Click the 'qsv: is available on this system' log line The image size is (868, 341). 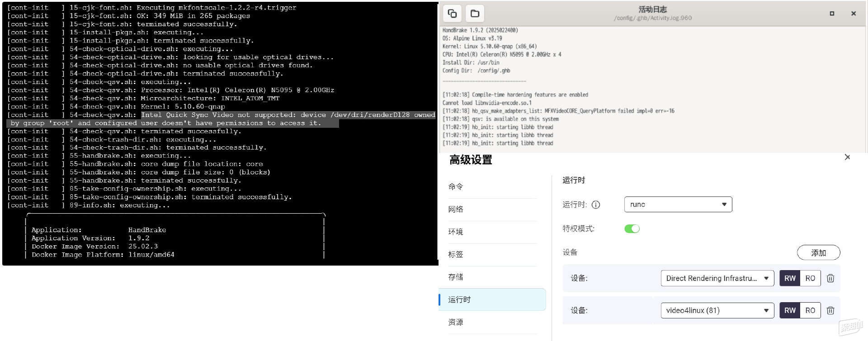[x=500, y=119]
